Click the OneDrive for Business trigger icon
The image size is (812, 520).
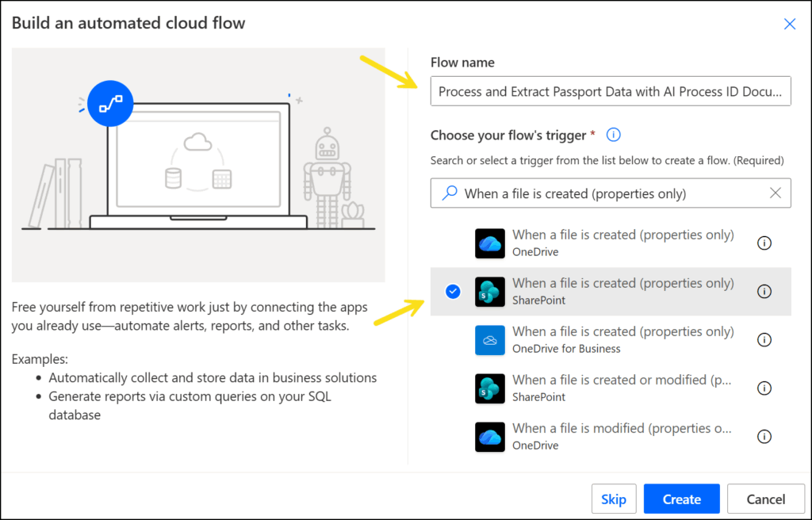point(490,340)
